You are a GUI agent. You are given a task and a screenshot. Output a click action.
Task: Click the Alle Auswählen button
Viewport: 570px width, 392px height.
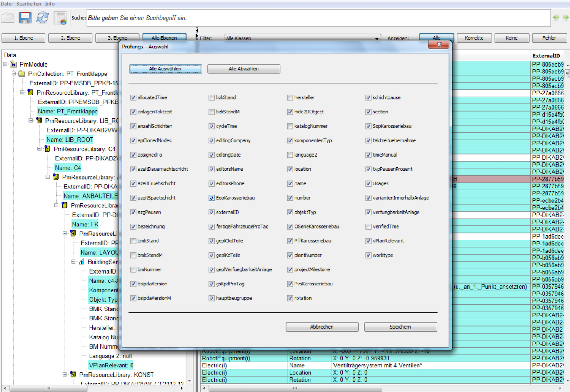point(165,69)
